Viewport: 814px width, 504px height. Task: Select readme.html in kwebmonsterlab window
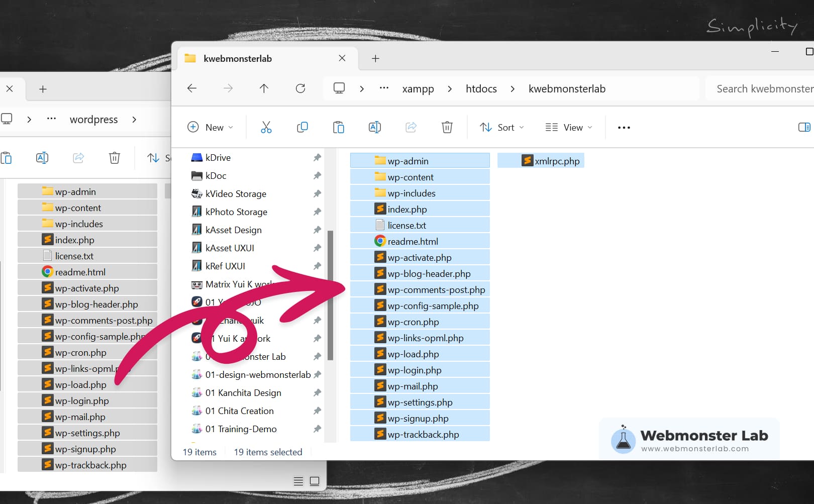[x=420, y=241]
